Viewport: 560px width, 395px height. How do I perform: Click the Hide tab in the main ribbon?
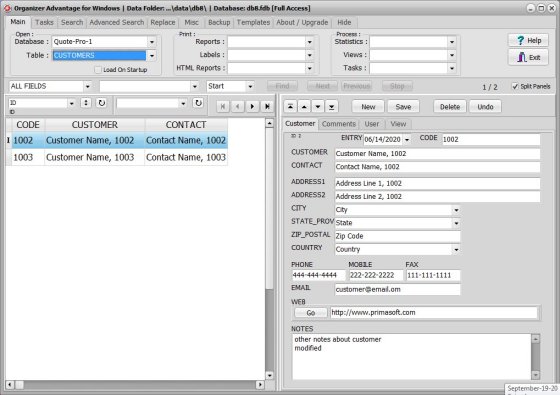click(x=344, y=22)
